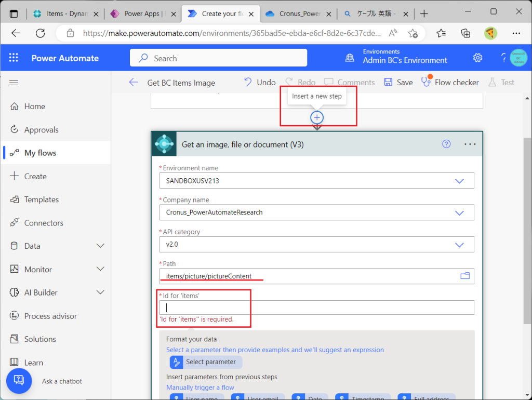Screen dimensions: 532x400
Task: Toggle the left navigation hamburger menu
Action: point(14,83)
